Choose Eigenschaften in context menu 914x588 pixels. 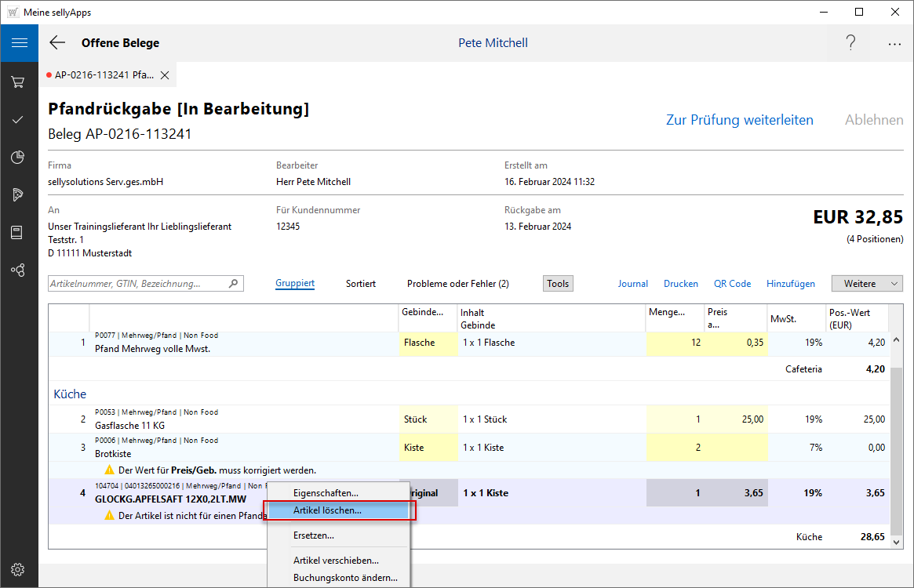[x=326, y=493]
